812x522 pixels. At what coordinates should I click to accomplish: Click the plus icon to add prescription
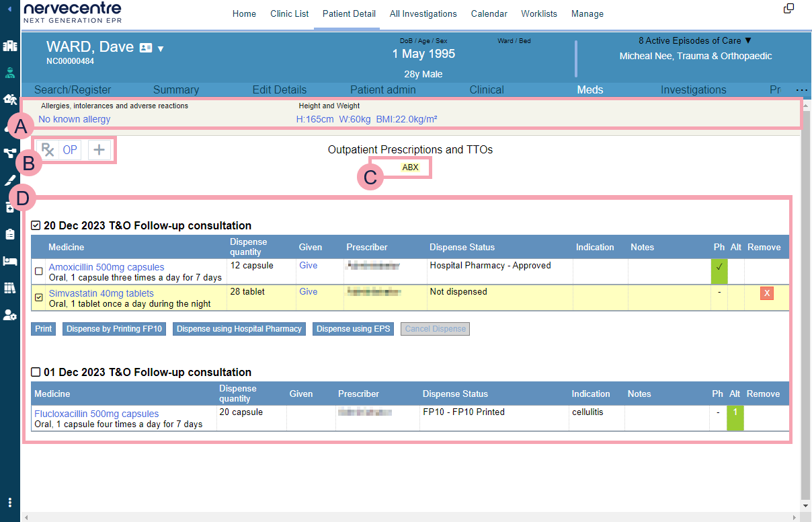click(x=99, y=149)
